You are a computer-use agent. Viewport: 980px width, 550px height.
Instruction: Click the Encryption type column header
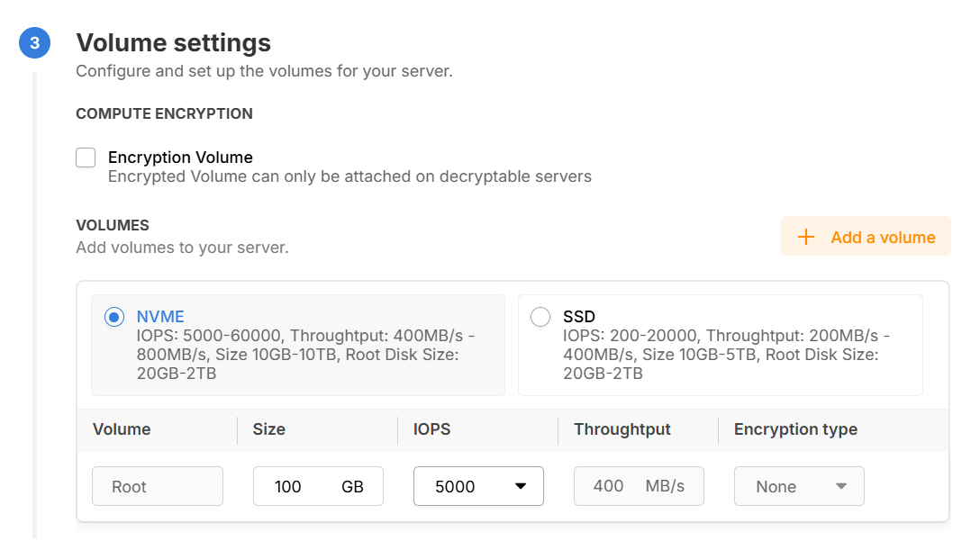pos(795,429)
